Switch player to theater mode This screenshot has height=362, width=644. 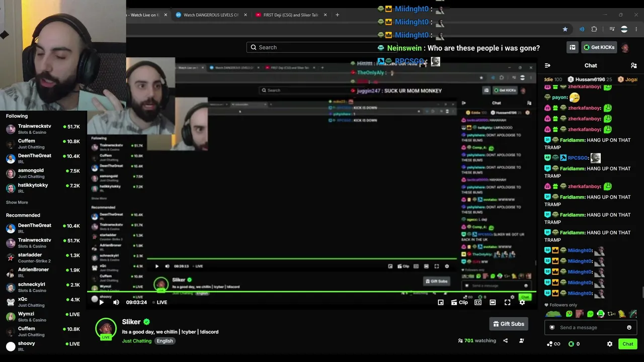click(493, 302)
